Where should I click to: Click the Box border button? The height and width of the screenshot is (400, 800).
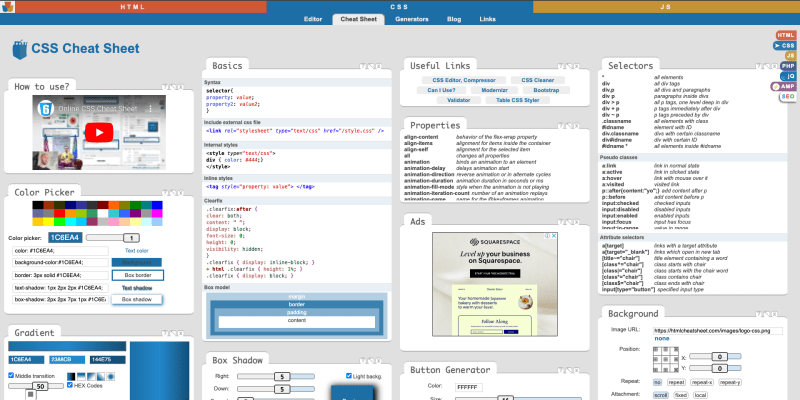[x=138, y=276]
